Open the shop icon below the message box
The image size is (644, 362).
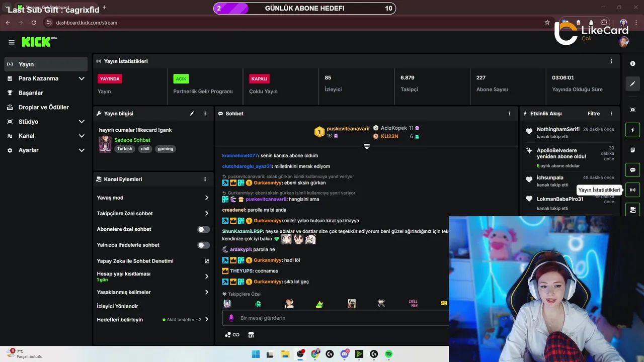point(251,335)
